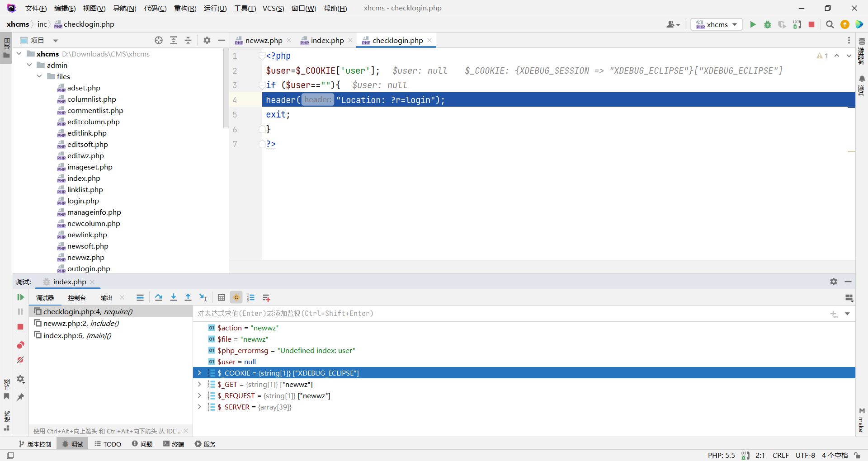Screen dimensions: 868x461
Task: Stop the running process in top toolbar
Action: (x=811, y=24)
